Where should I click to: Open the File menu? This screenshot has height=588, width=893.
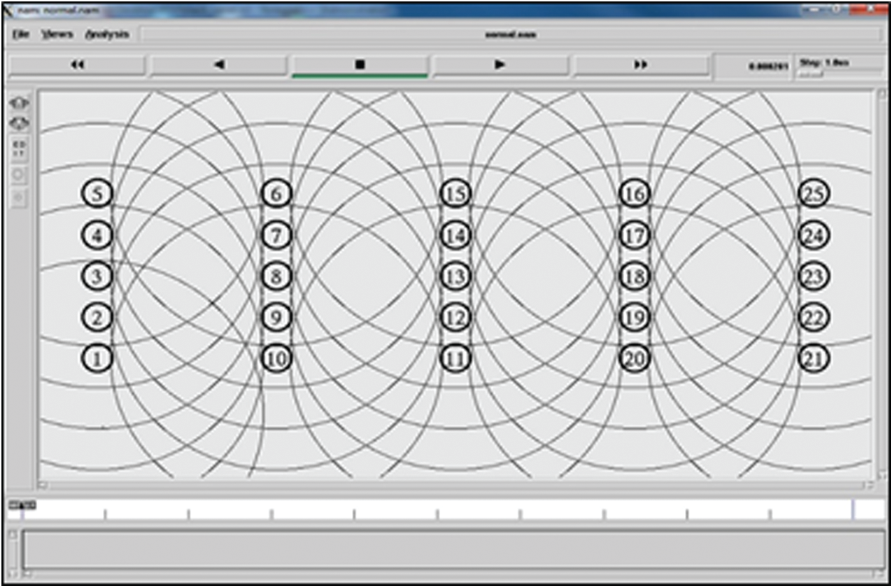[21, 34]
